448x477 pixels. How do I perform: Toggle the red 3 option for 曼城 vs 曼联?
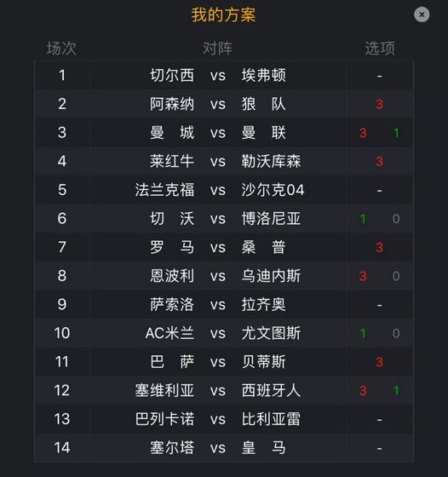[x=363, y=133]
